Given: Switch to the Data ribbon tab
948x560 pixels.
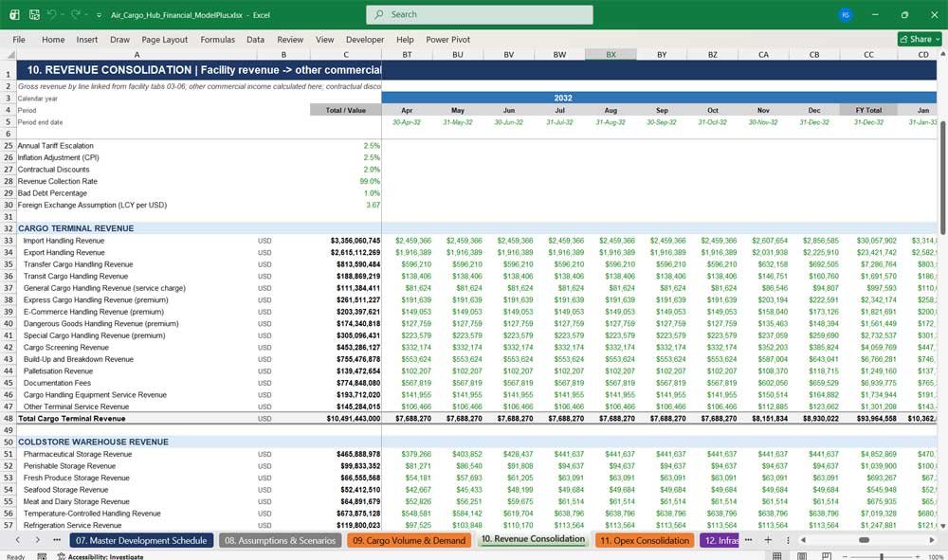Looking at the screenshot, I should pos(255,39).
